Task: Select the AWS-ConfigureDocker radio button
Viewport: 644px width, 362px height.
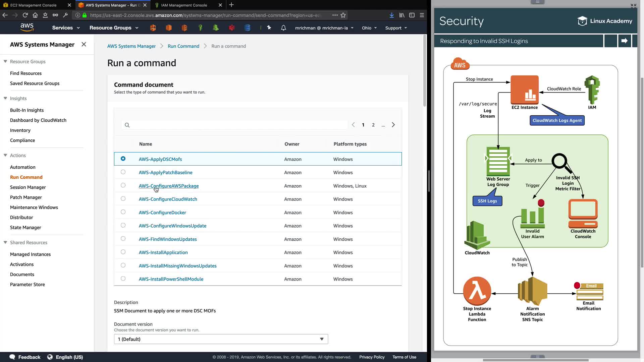Action: [123, 212]
